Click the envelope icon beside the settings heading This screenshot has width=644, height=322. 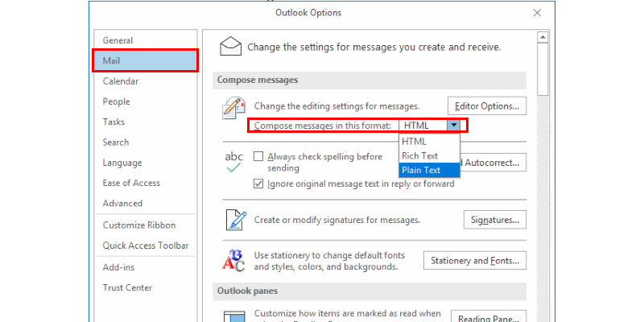[231, 46]
